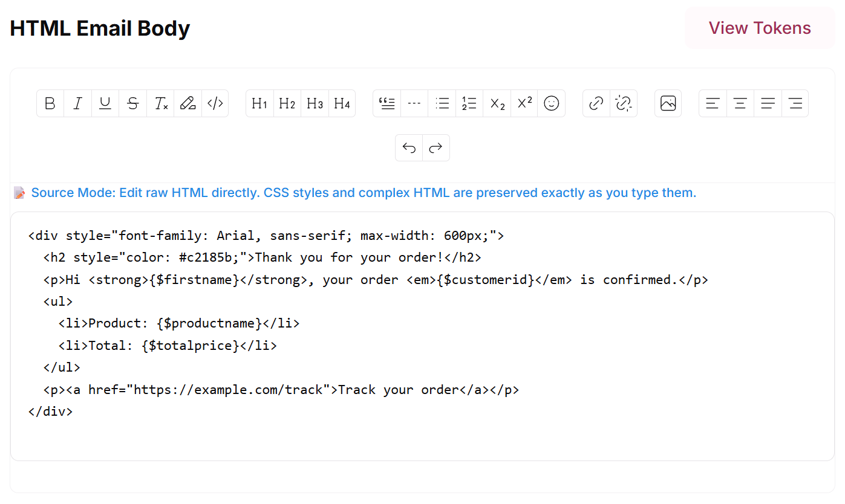Insert an image
This screenshot has height=504, width=845.
(668, 103)
